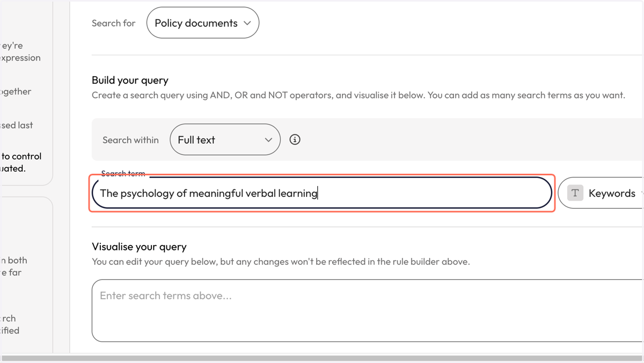Image resolution: width=644 pixels, height=363 pixels.
Task: Click the Visualise your query text area
Action: tap(368, 310)
